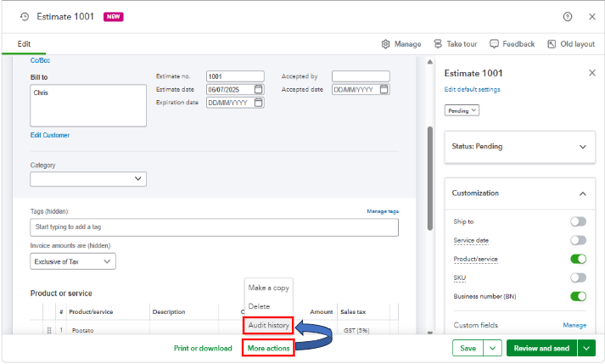Open Estimate date calendar picker
This screenshot has height=364, width=605.
259,90
